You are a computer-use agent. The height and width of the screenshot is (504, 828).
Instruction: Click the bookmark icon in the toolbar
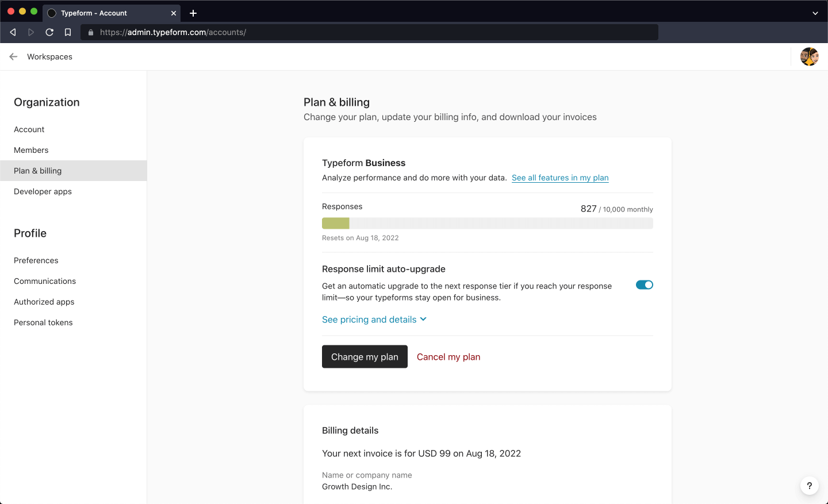coord(68,32)
